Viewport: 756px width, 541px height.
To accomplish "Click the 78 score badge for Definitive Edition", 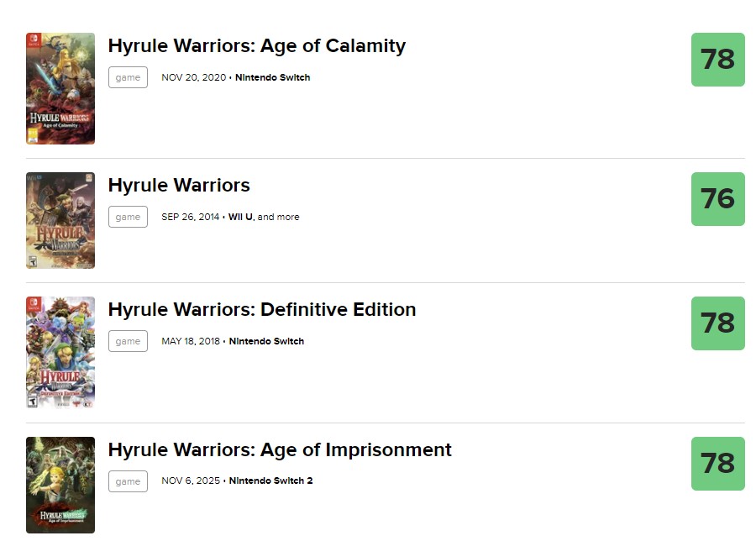I will click(x=717, y=323).
